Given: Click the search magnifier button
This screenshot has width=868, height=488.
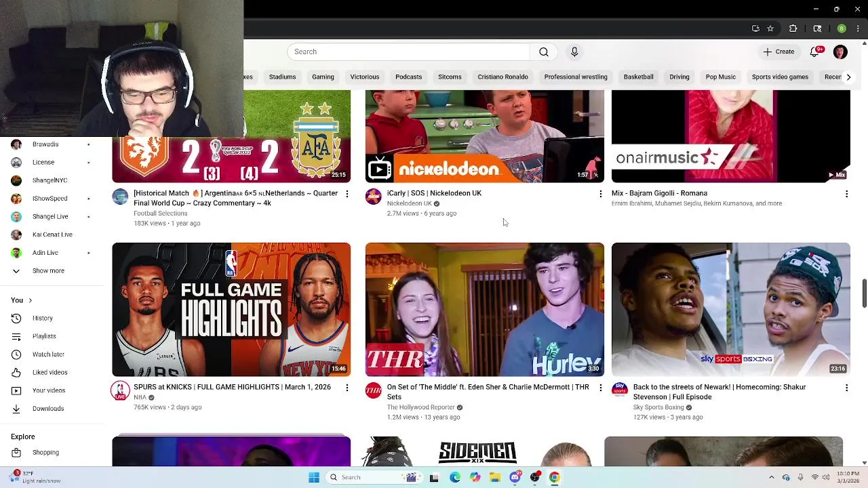Looking at the screenshot, I should tap(544, 52).
